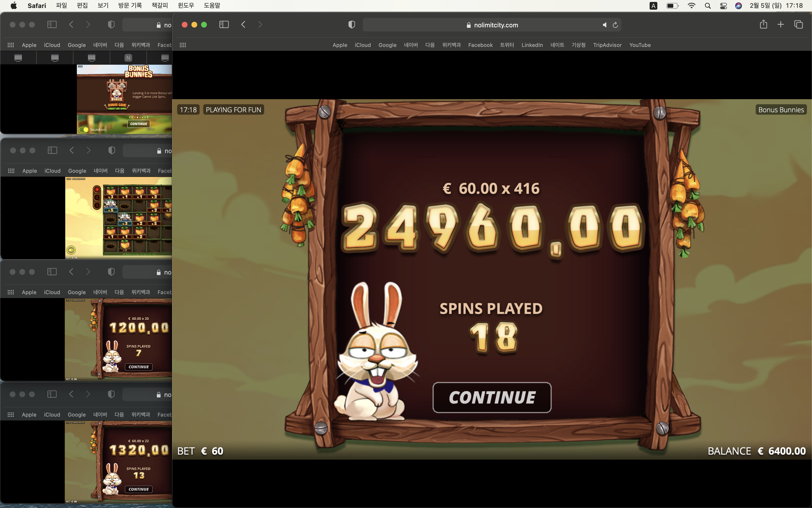Open the LinkedIn favorite

532,45
